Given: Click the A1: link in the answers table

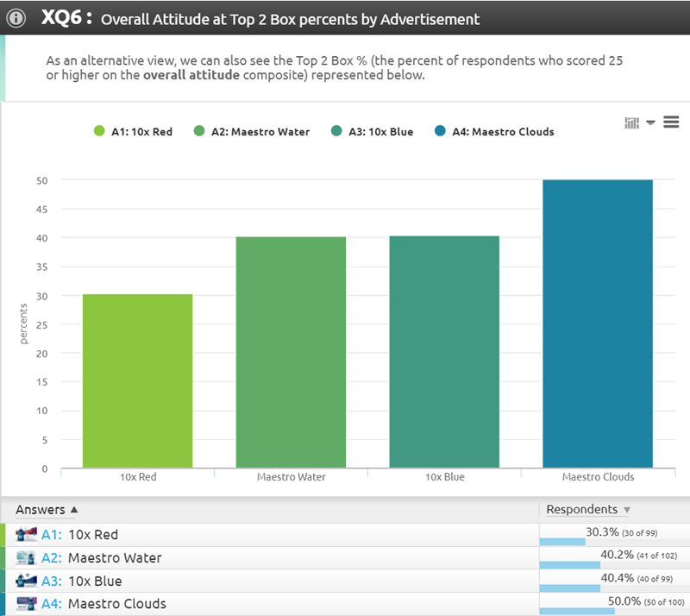Looking at the screenshot, I should pos(52,535).
